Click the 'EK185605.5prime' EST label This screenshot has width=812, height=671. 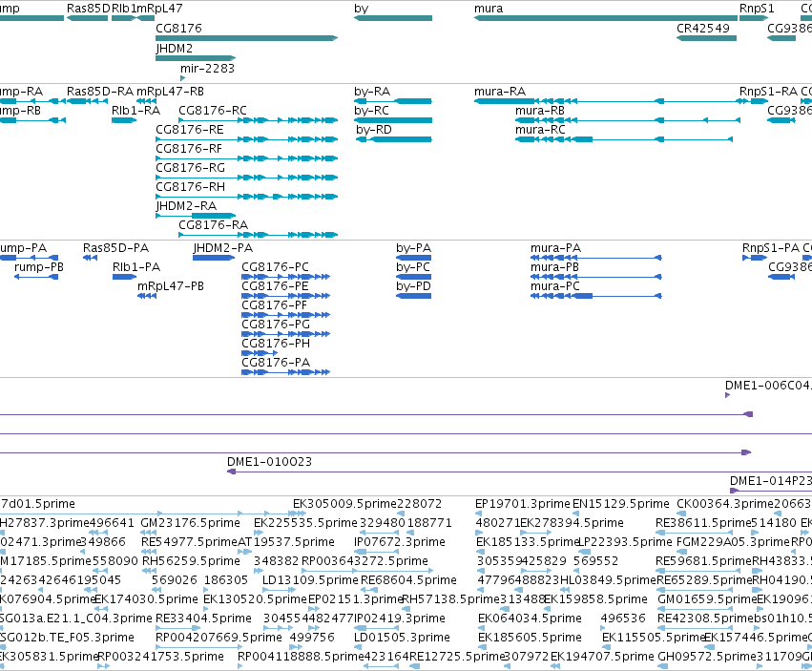(x=530, y=638)
